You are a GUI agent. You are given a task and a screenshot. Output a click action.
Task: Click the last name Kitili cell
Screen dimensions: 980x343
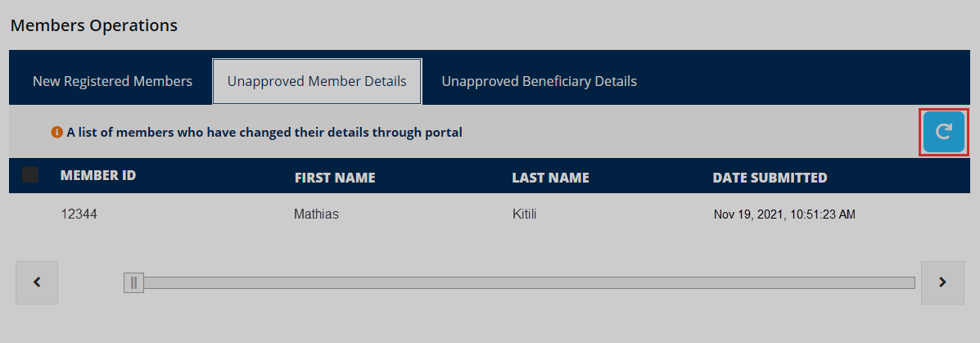529,214
